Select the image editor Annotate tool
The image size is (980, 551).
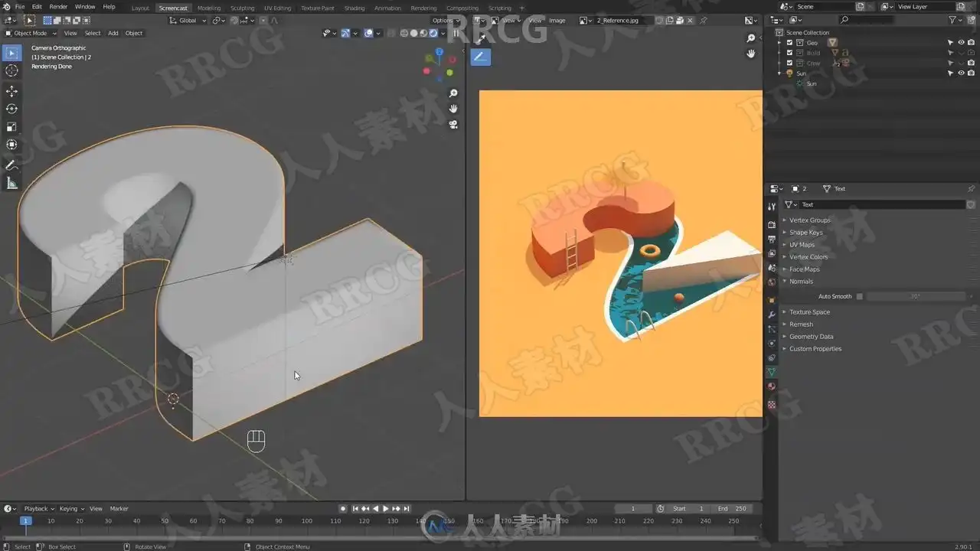point(480,57)
